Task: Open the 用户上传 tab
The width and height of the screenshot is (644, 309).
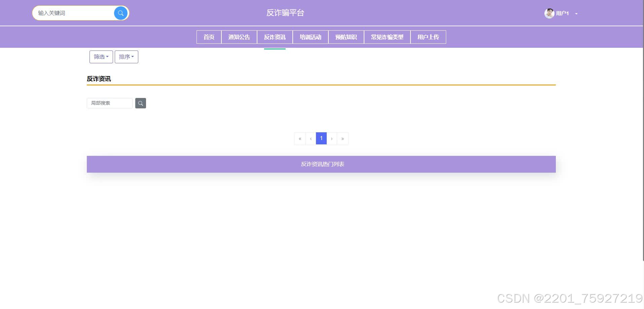Action: click(x=428, y=37)
